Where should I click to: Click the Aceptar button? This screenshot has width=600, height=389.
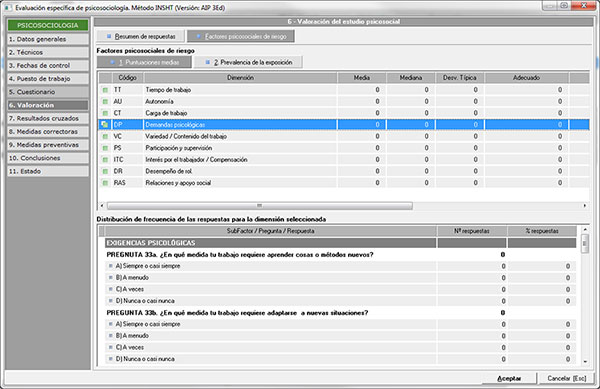pos(509,378)
